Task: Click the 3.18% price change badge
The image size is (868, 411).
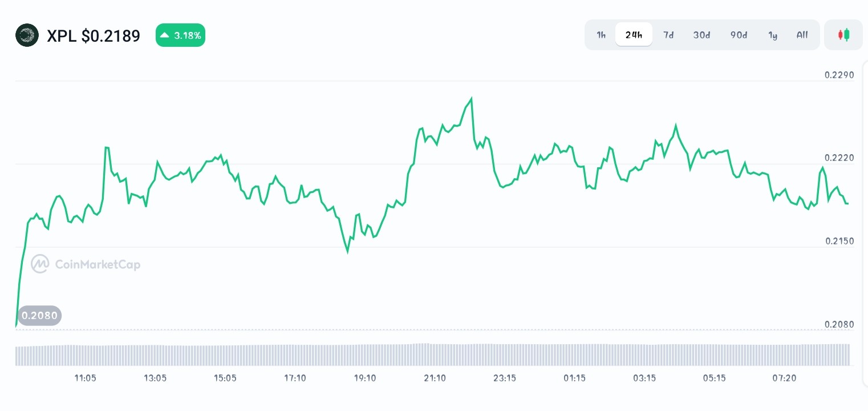Action: point(180,35)
